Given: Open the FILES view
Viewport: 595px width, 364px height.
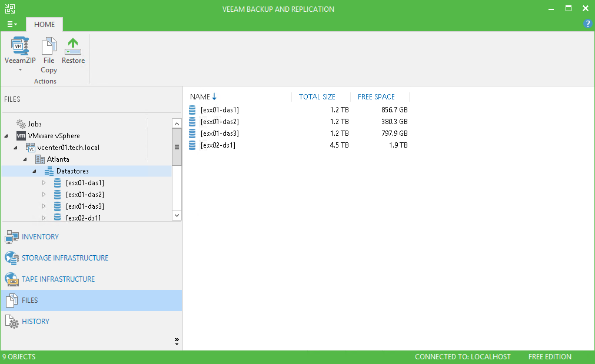Looking at the screenshot, I should (91, 300).
